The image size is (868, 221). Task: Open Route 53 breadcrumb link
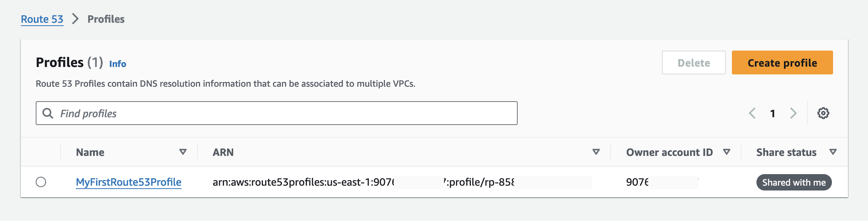42,19
